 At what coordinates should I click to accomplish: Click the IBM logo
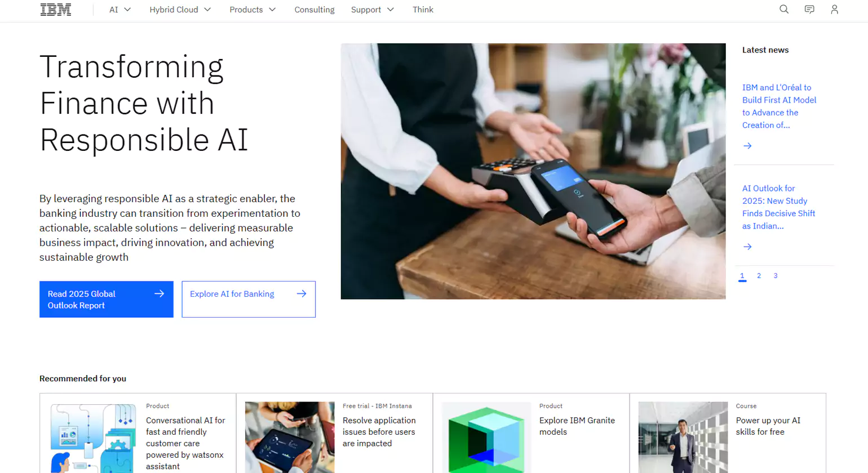pos(56,10)
